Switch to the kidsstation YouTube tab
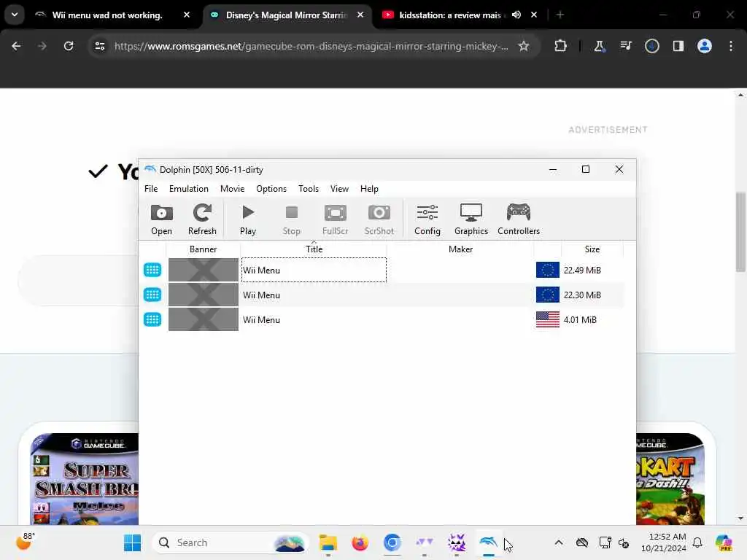The width and height of the screenshot is (747, 560). point(449,15)
